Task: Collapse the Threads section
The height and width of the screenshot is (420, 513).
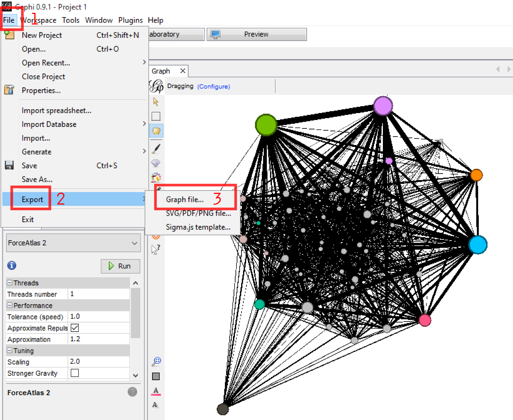Action: (9, 283)
